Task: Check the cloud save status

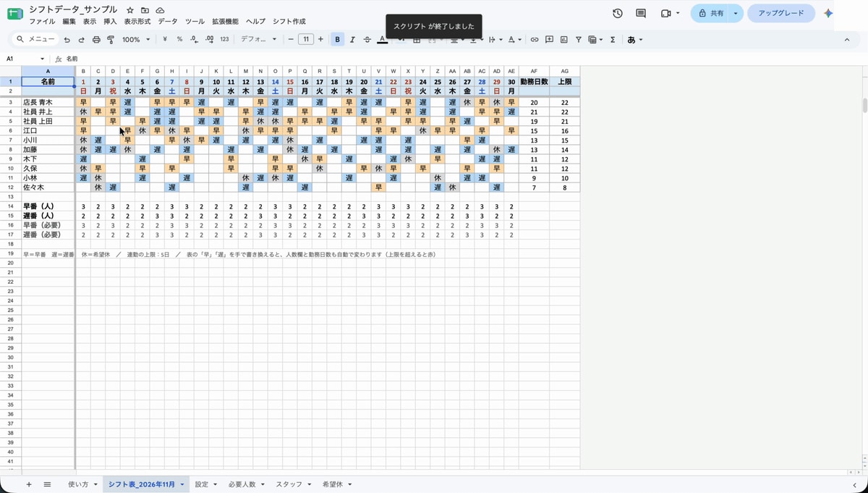Action: [160, 10]
